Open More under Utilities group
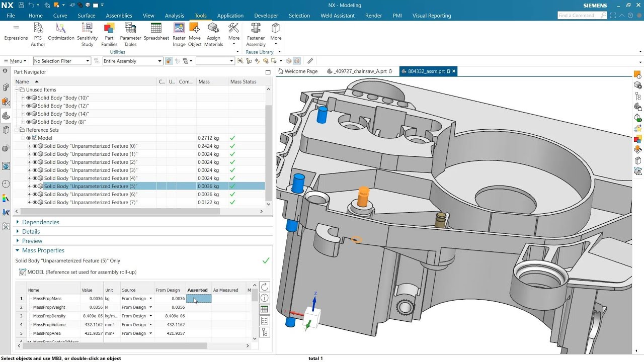The width and height of the screenshot is (644, 362). coord(234,34)
